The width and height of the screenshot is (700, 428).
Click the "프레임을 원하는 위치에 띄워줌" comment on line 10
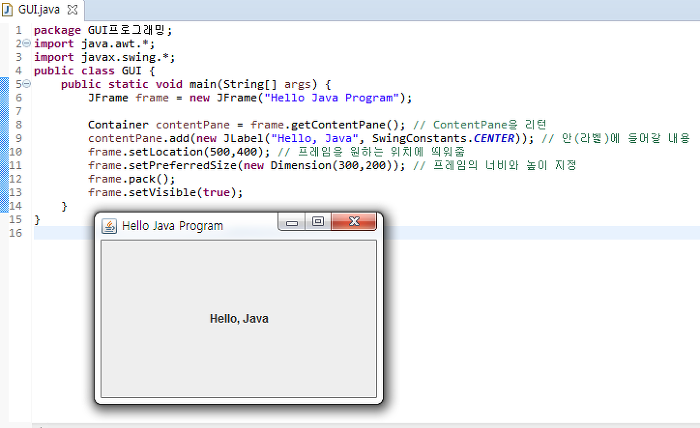(x=371, y=152)
